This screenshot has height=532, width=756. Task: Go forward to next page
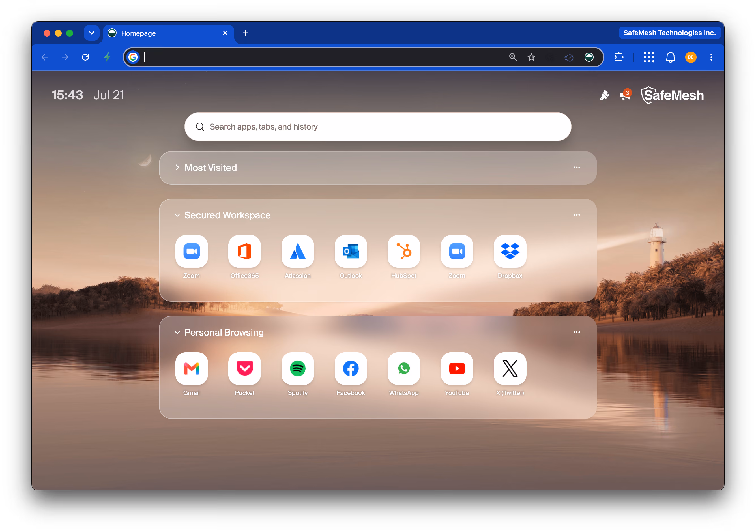click(x=65, y=57)
